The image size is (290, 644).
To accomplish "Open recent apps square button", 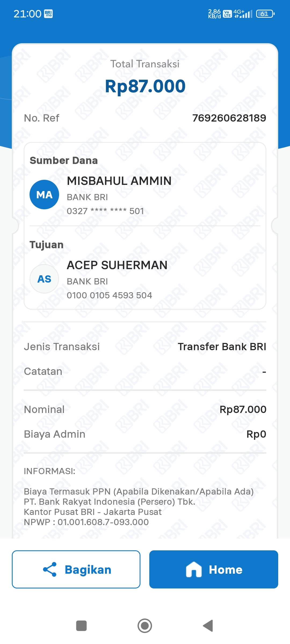I will (x=81, y=626).
